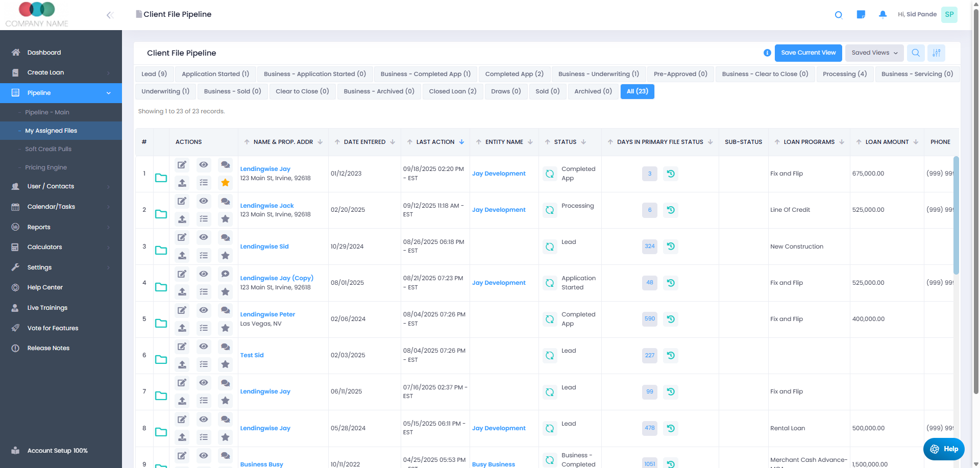This screenshot has height=468, width=980.
Task: Click the upload icon in row 1
Action: pyautogui.click(x=182, y=183)
